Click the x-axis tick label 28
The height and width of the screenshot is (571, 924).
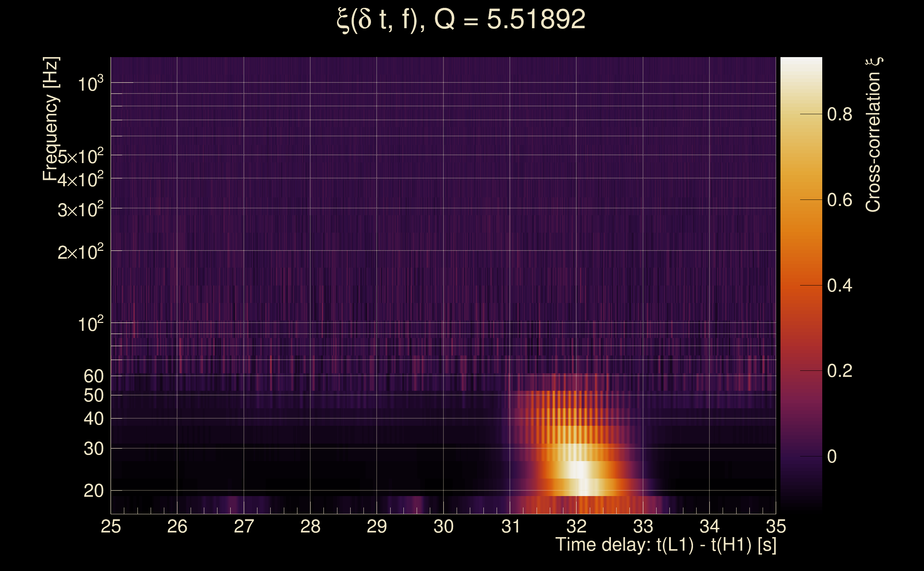[310, 526]
